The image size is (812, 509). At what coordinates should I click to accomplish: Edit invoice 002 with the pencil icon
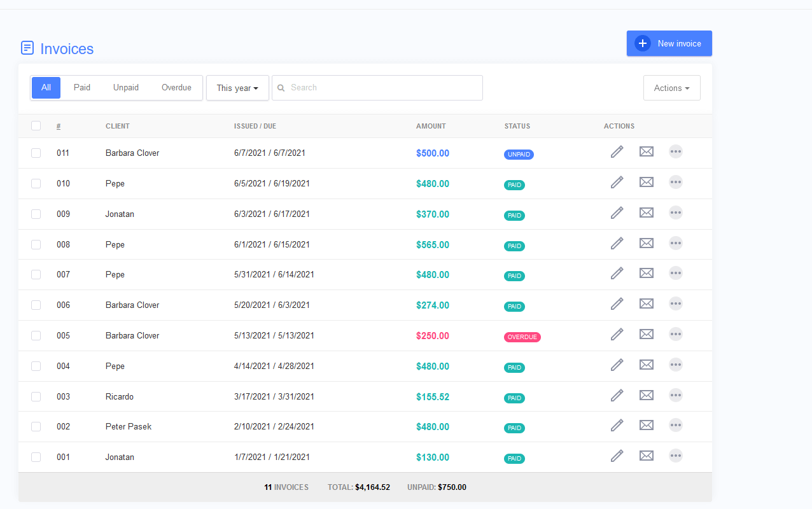pos(617,425)
